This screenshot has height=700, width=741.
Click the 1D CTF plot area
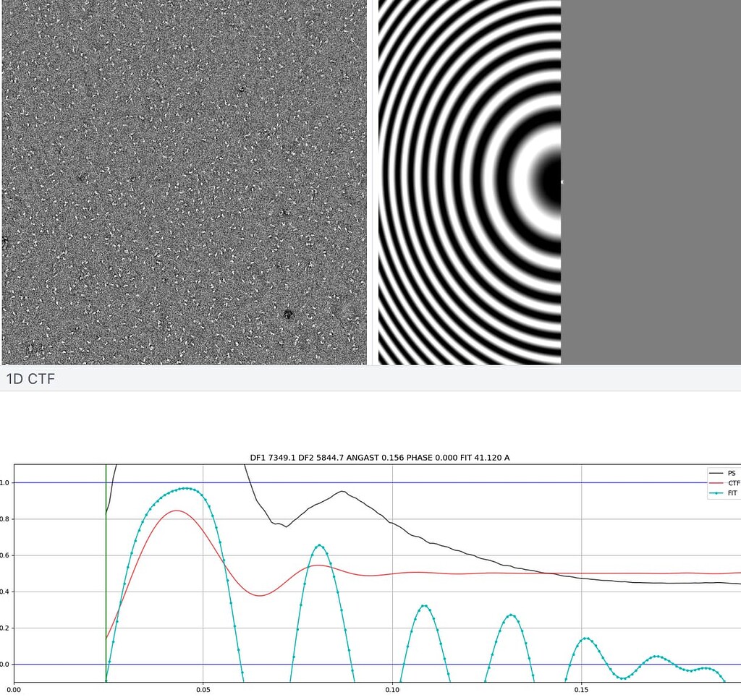[x=378, y=573]
